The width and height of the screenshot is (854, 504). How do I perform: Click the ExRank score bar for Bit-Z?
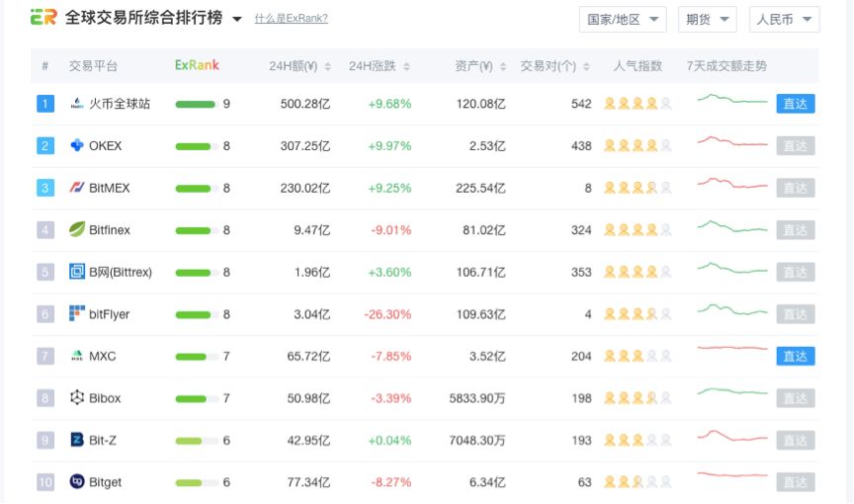point(197,441)
